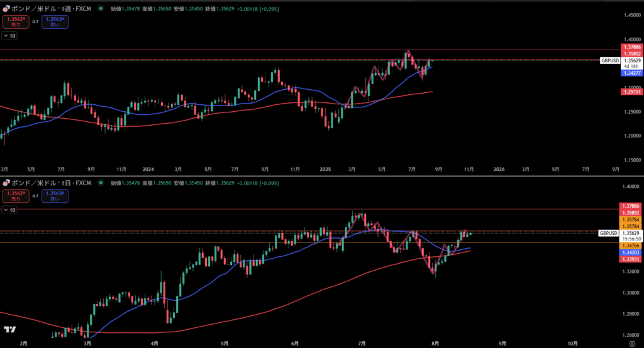Open chart settings gear at bottom-right corner

pyautogui.click(x=633, y=344)
